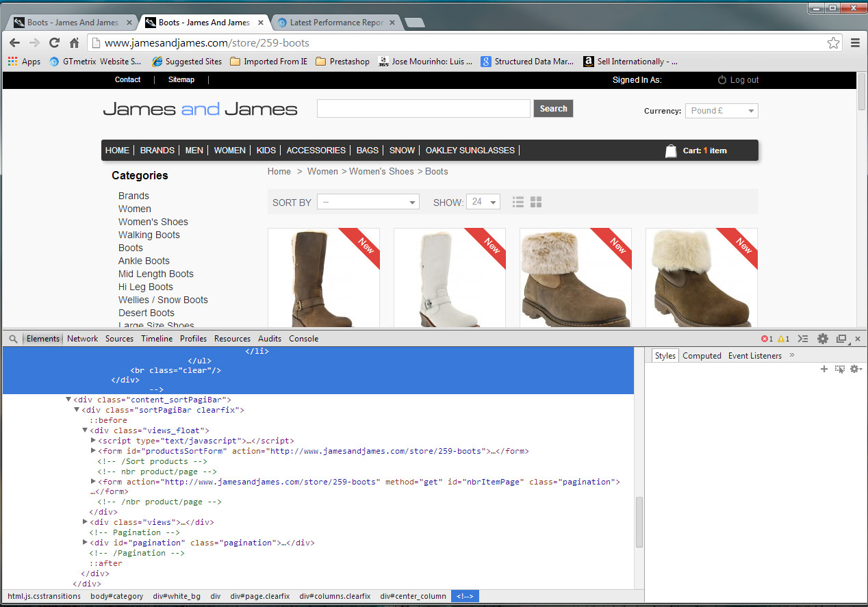The width and height of the screenshot is (868, 607).
Task: Open Ankle Boots category link
Action: (x=144, y=261)
